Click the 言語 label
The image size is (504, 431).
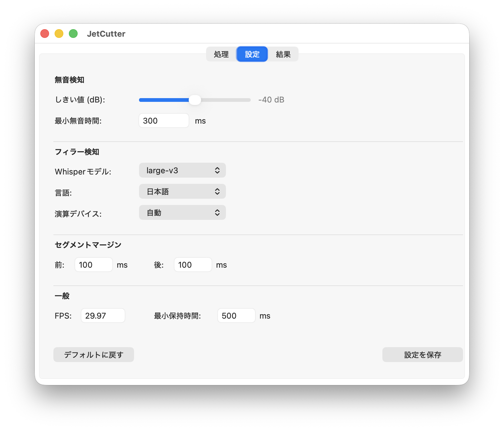(x=63, y=193)
